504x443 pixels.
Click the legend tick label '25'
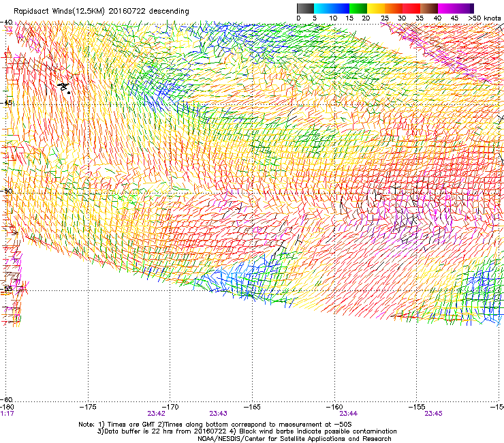coord(385,18)
